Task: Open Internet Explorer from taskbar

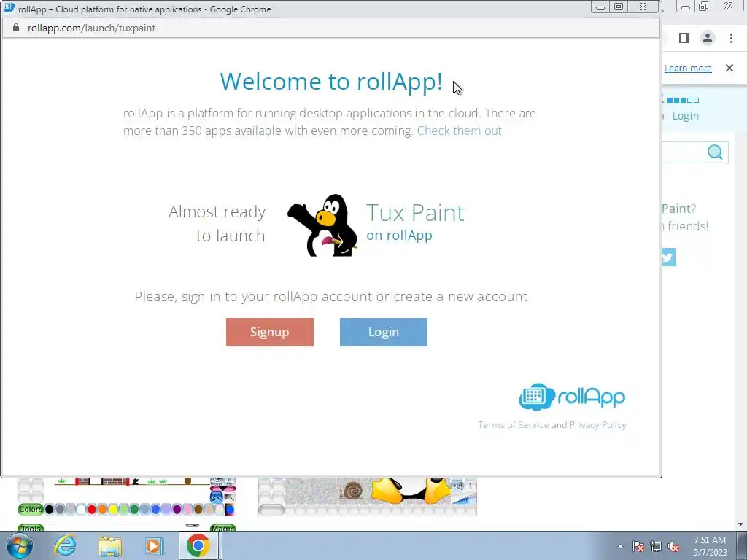Action: (65, 545)
